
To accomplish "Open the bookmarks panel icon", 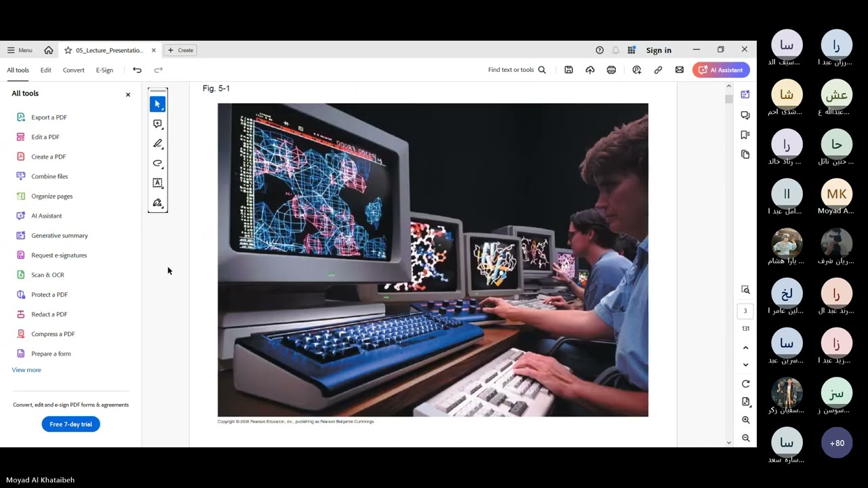I will 745,135.
